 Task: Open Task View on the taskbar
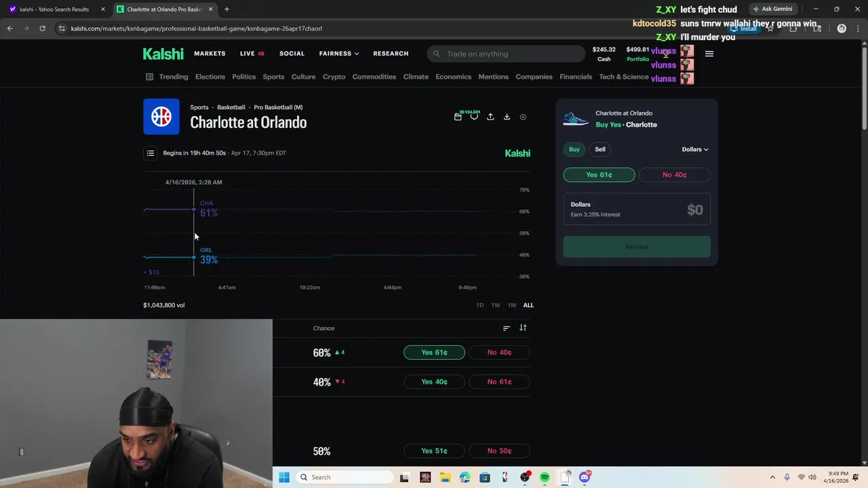pos(405,477)
